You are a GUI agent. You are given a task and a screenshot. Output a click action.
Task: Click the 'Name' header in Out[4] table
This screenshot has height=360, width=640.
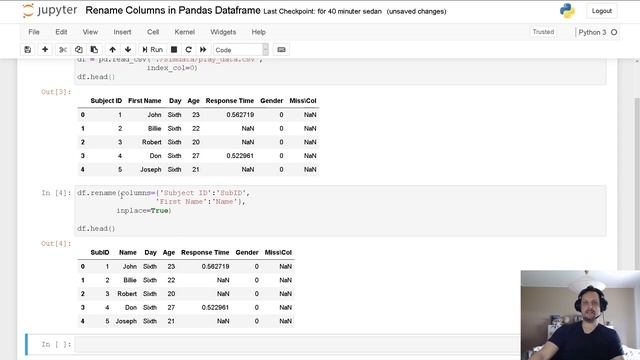pyautogui.click(x=128, y=253)
